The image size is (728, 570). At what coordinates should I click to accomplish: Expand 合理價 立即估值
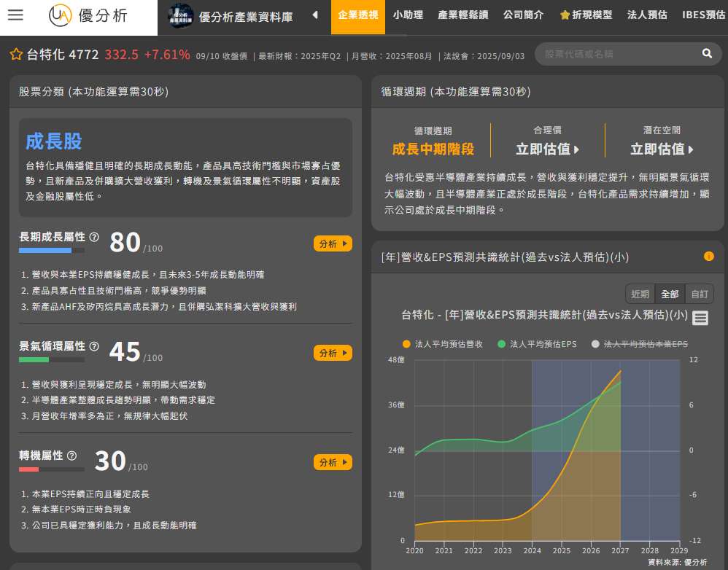click(x=547, y=149)
